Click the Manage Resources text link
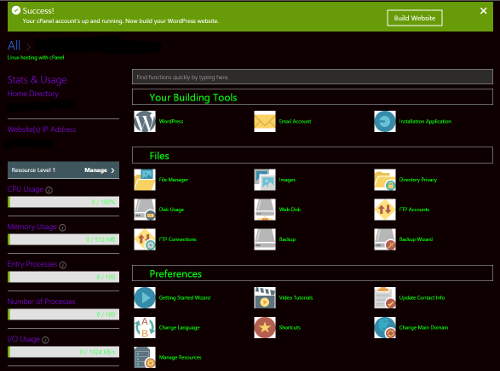This screenshot has height=371, width=500. point(180,357)
